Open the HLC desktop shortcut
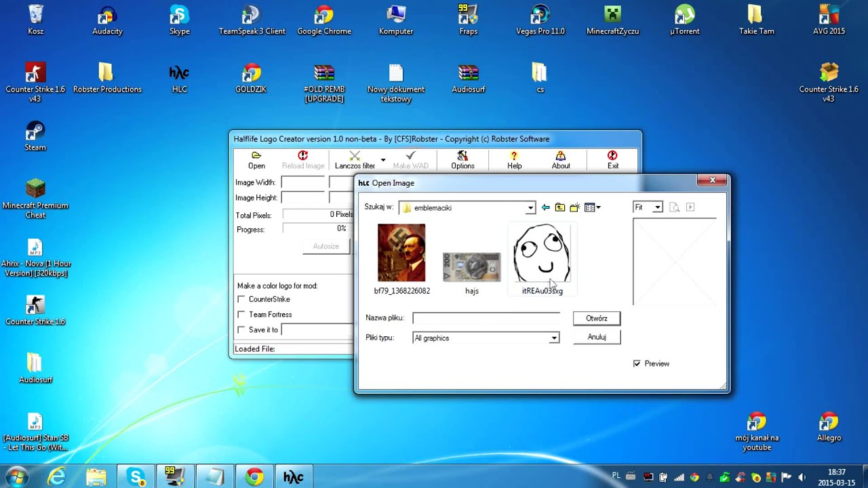The image size is (868, 488). point(180,78)
